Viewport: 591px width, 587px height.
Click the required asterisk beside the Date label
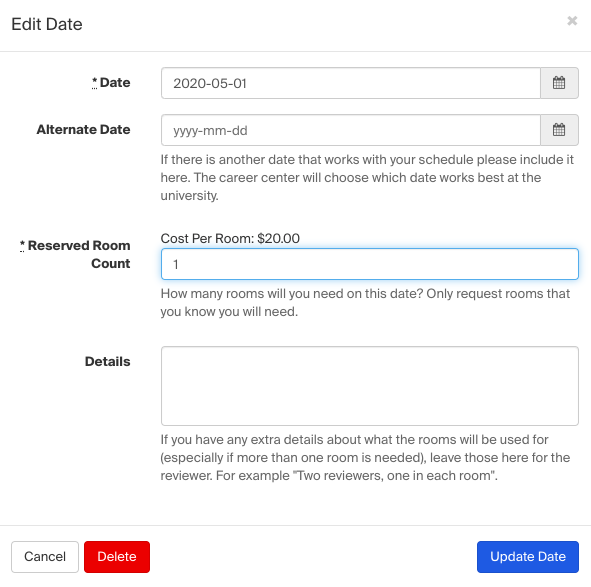coord(94,82)
